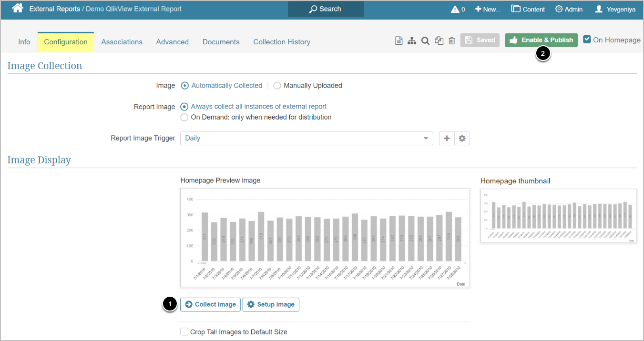Click the Homepage thumbnail chart image
The height and width of the screenshot is (341, 644).
click(x=558, y=215)
